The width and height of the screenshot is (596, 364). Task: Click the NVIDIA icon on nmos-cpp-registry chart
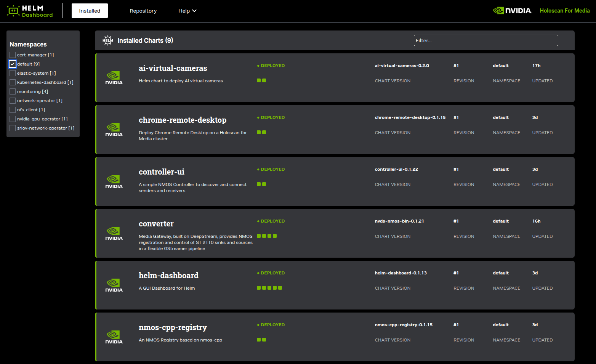[x=114, y=337]
